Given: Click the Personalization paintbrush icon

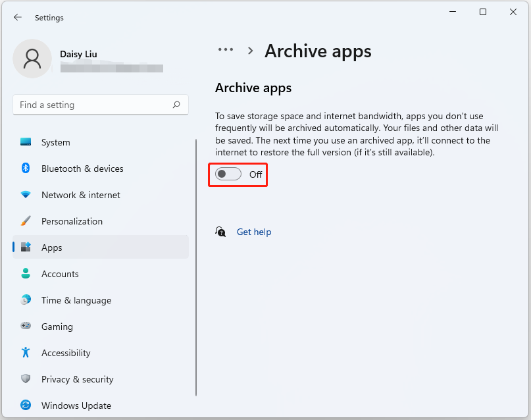Looking at the screenshot, I should click(26, 221).
